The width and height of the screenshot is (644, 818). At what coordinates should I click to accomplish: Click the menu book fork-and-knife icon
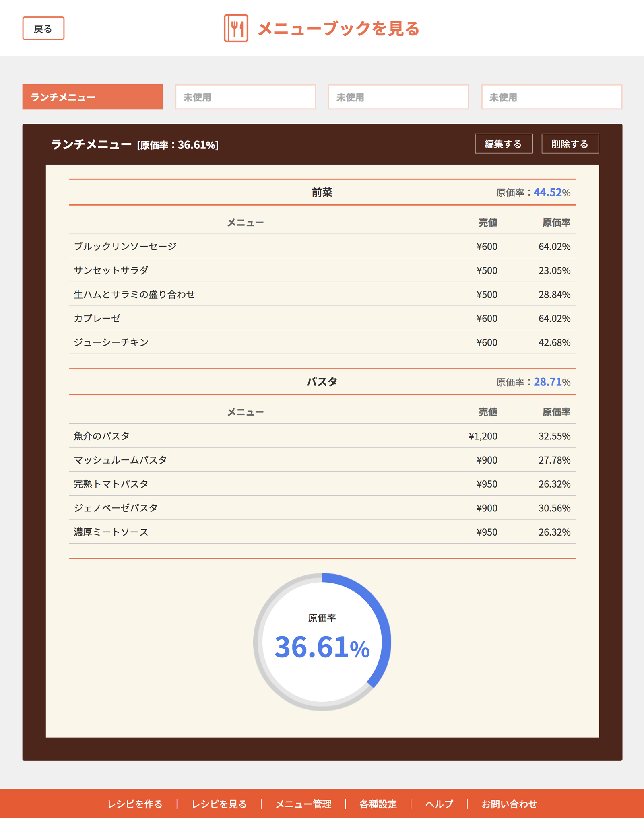[x=236, y=28]
